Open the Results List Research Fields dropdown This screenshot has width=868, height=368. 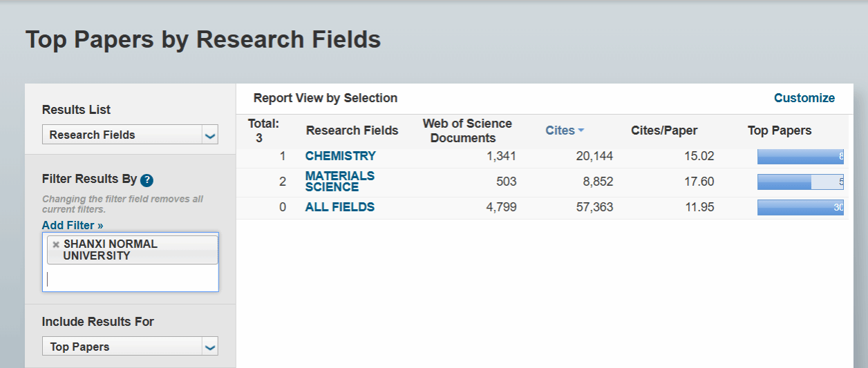click(130, 135)
